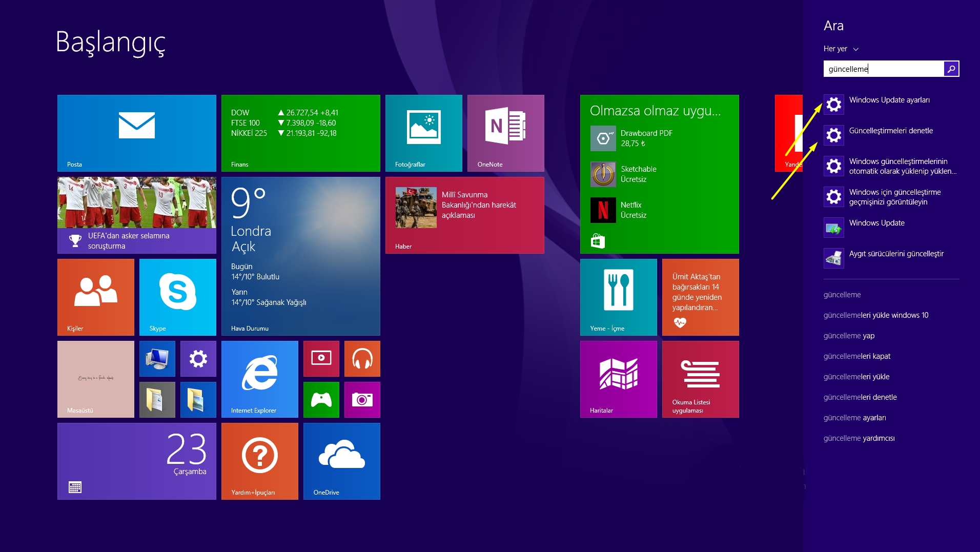Choose the "güncelleme ayarları" search suggestion
The image size is (980, 552).
tap(854, 418)
